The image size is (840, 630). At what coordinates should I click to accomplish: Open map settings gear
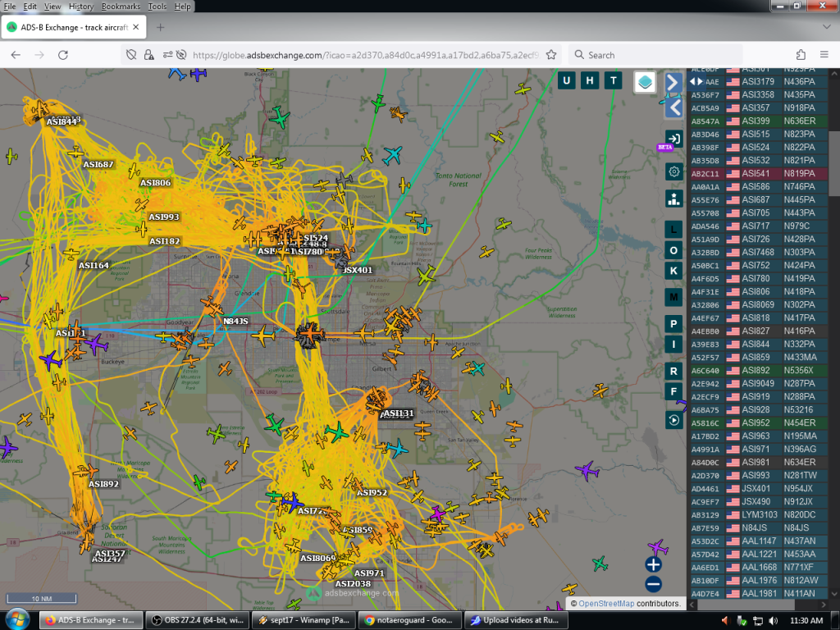click(x=673, y=171)
